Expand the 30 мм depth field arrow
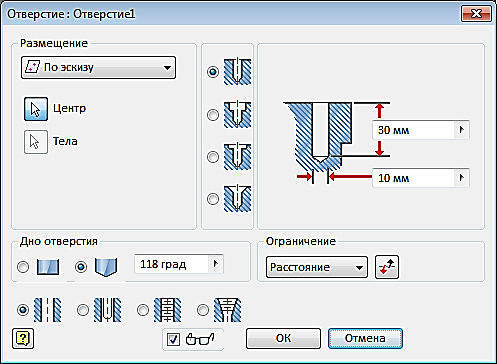This screenshot has height=364, width=497. coord(462,130)
